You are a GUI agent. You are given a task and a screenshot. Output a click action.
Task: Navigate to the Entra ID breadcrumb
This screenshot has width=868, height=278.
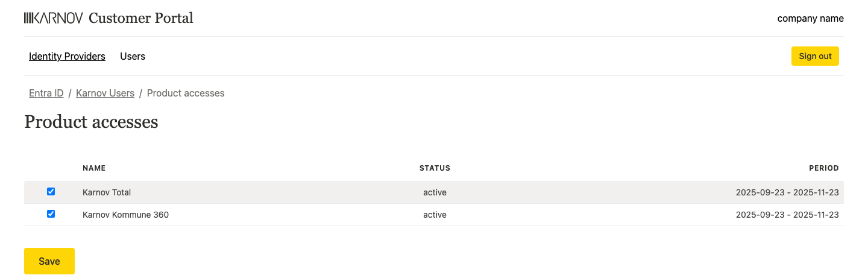click(x=46, y=93)
